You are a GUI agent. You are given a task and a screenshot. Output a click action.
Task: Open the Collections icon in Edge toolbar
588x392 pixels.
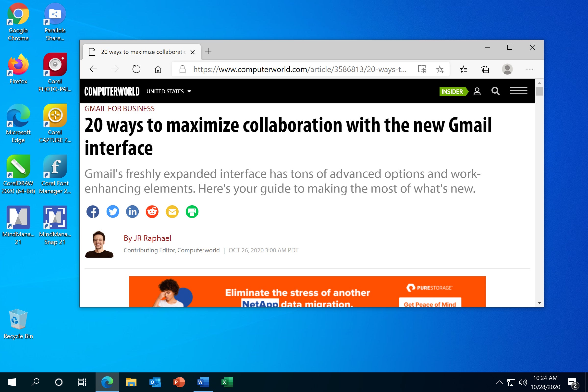(485, 69)
